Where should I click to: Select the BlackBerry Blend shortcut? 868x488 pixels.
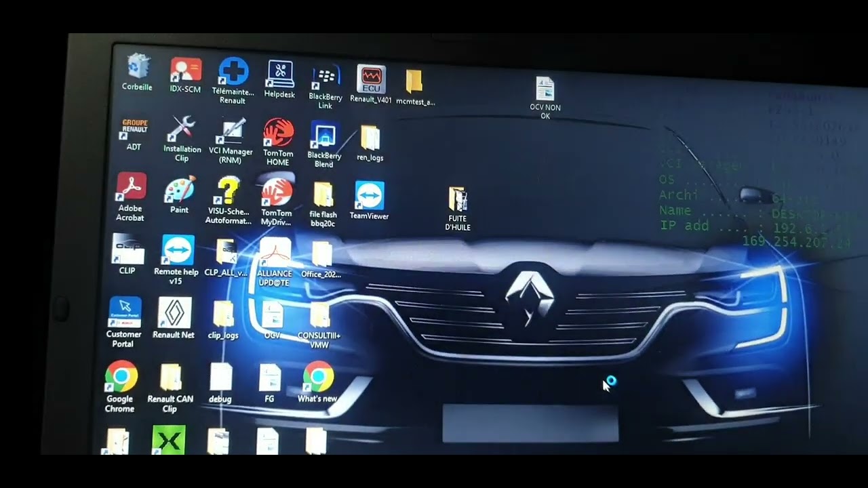324,144
